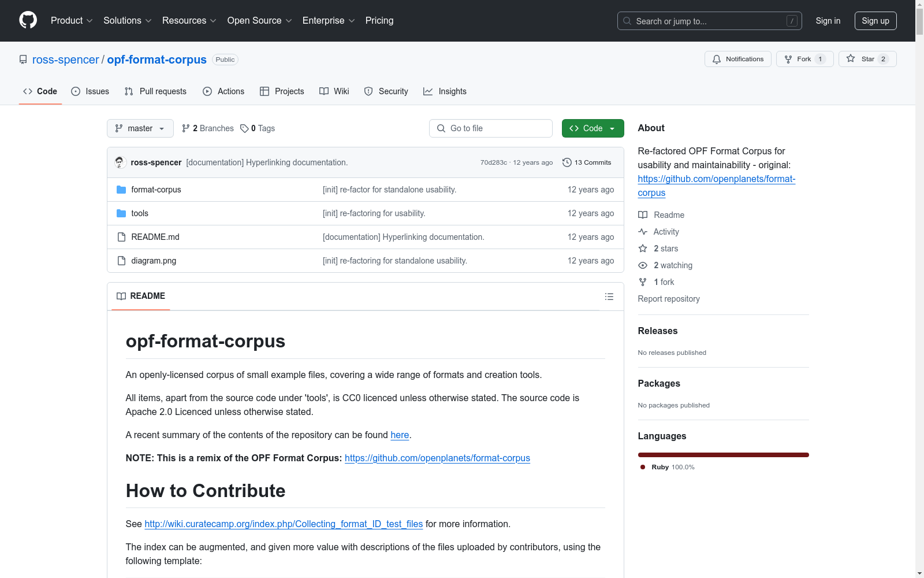Open the GitHub home logo

click(x=28, y=20)
